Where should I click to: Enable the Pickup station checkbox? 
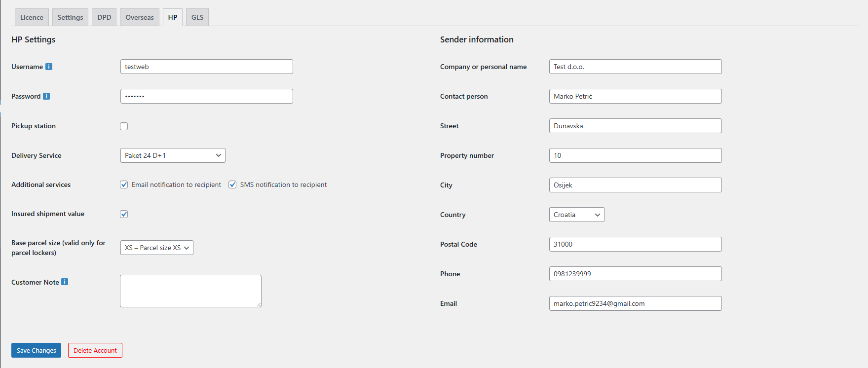coord(124,126)
